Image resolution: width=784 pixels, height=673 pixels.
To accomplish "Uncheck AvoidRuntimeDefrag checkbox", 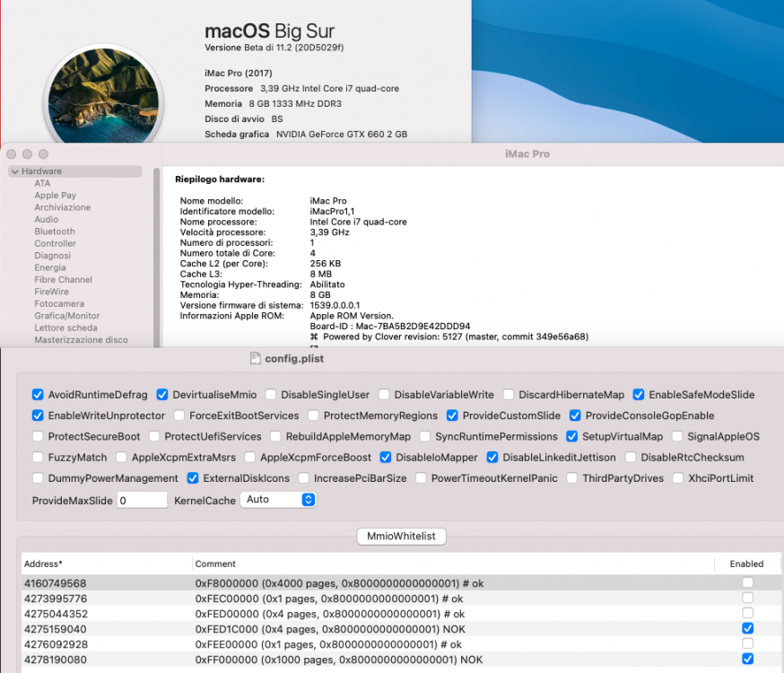I will click(38, 395).
